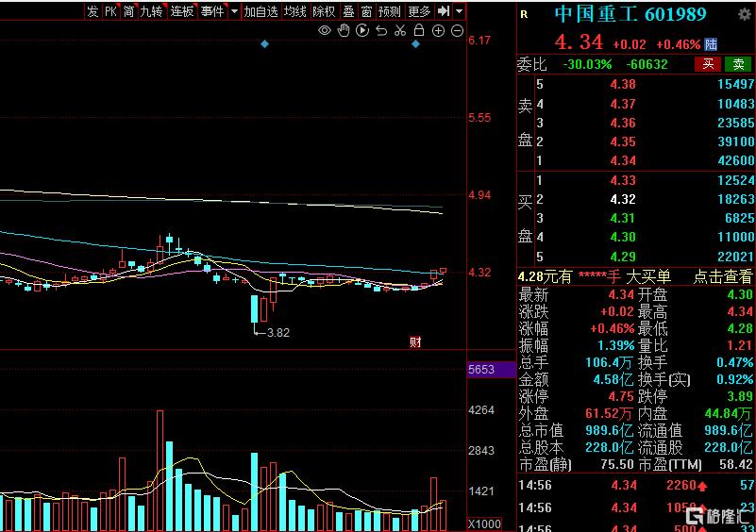Click the undo arrow icon
The image size is (756, 532).
(x=381, y=31)
